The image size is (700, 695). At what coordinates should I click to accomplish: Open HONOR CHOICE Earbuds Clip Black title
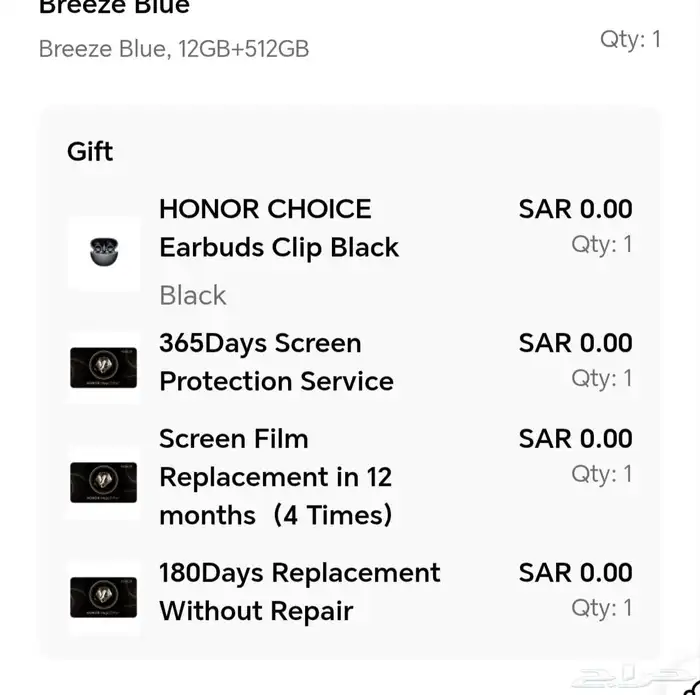pyautogui.click(x=279, y=228)
